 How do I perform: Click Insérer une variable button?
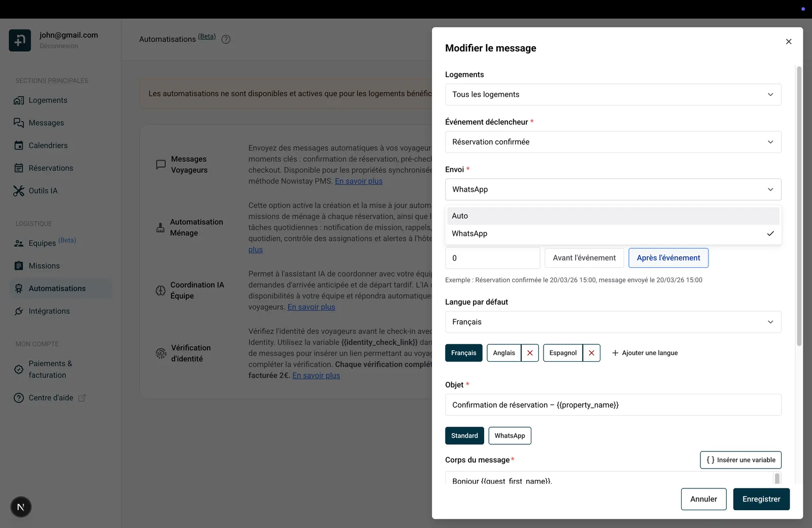click(x=740, y=460)
